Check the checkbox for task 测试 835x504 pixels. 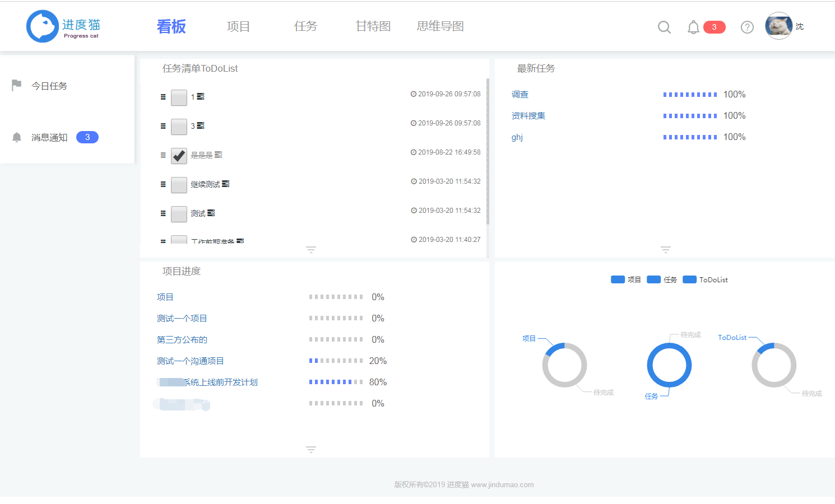pos(179,214)
